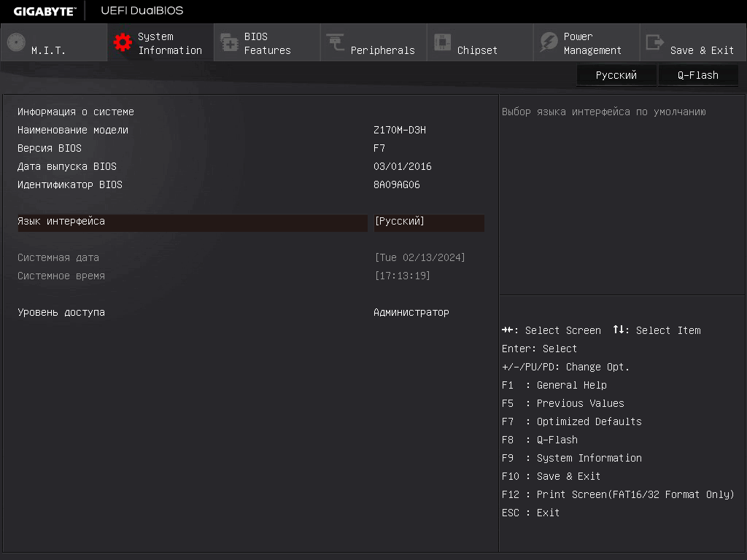The image size is (747, 560).
Task: Click the Power Management lightning icon
Action: tap(549, 42)
